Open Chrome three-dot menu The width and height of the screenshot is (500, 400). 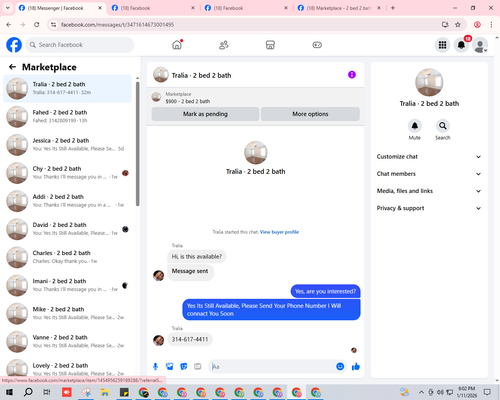point(491,24)
